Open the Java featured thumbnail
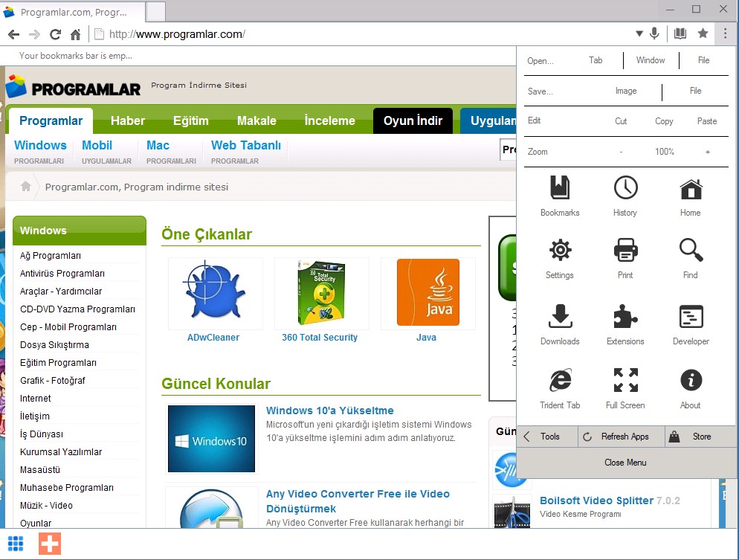 [428, 293]
